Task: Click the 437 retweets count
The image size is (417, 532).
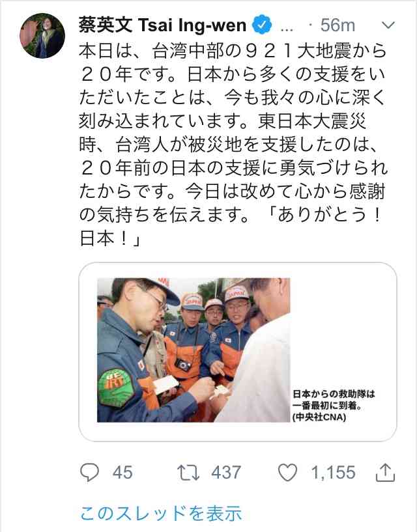Action: [226, 472]
